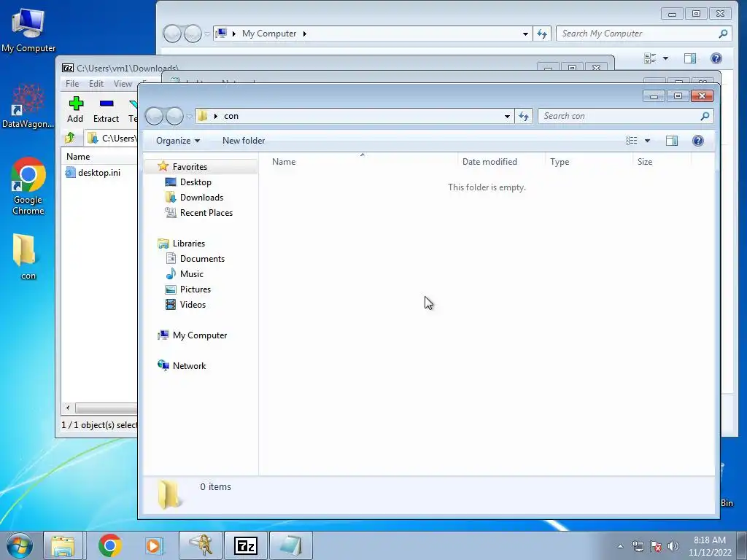
Task: Select Libraries in navigation pane
Action: coord(181,244)
